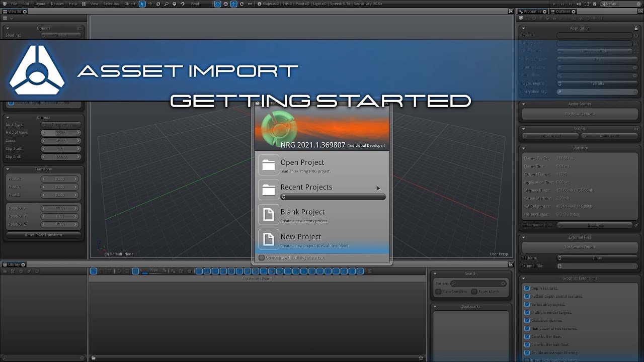The width and height of the screenshot is (644, 362).
Task: Open the Layout menu
Action: click(x=40, y=4)
